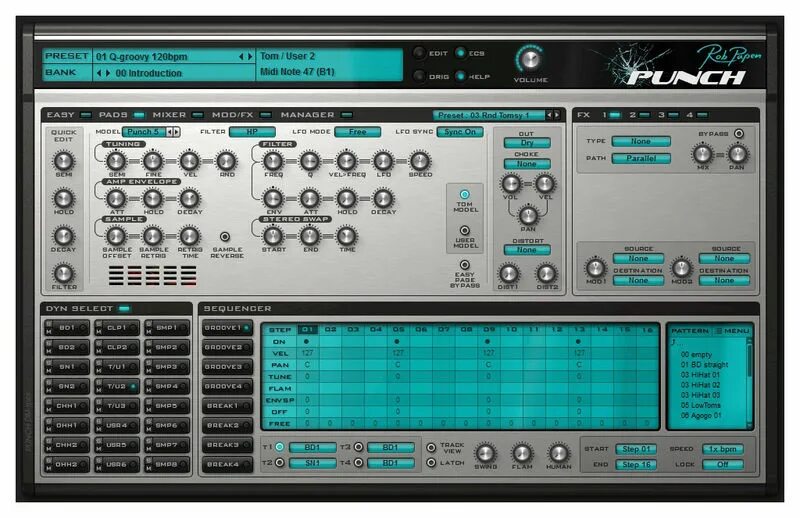This screenshot has width=800, height=518.
Task: Select the OHH1 hi-hat pad
Action: (x=67, y=425)
